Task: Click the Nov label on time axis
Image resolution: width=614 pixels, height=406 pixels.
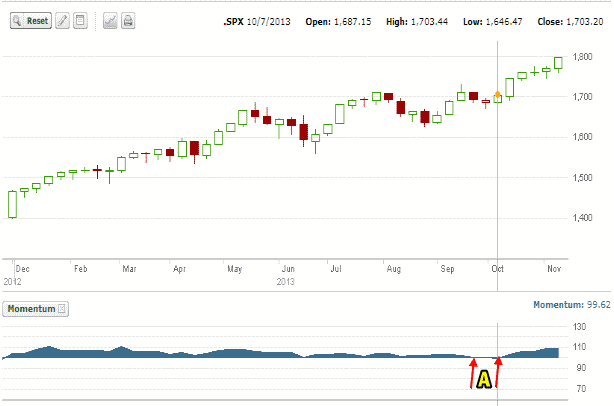Action: click(x=554, y=269)
